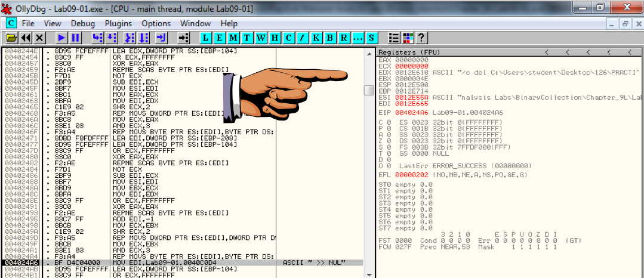
Task: Click the Registers (FPU) header bar
Action: (509, 52)
